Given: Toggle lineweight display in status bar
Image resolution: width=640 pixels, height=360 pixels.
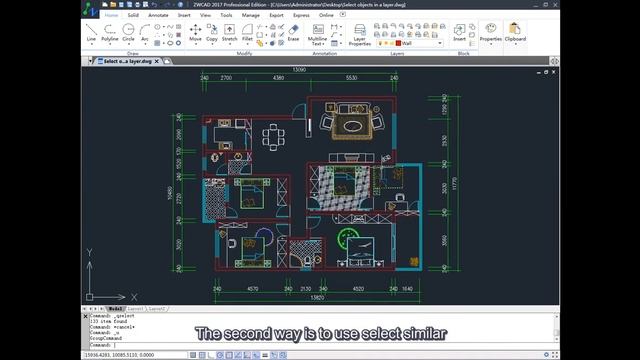Looking at the screenshot, I should tap(265, 355).
